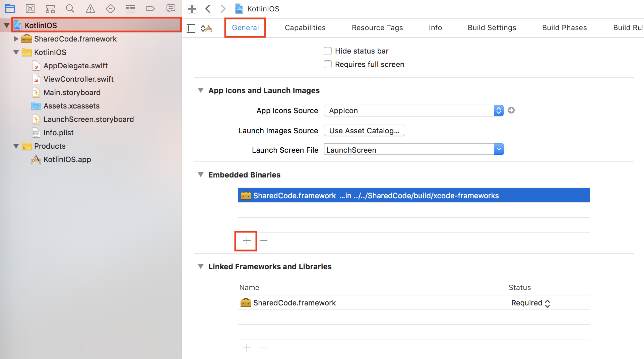Open the Find navigator magnifier icon
The width and height of the screenshot is (644, 359).
tap(70, 9)
